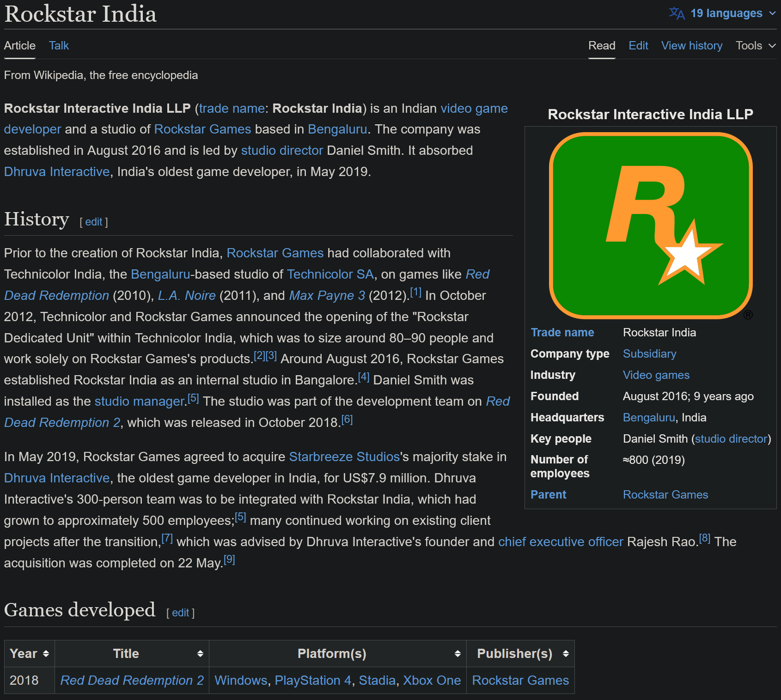Open the View history tab
Image resolution: width=781 pixels, height=700 pixels.
click(692, 45)
